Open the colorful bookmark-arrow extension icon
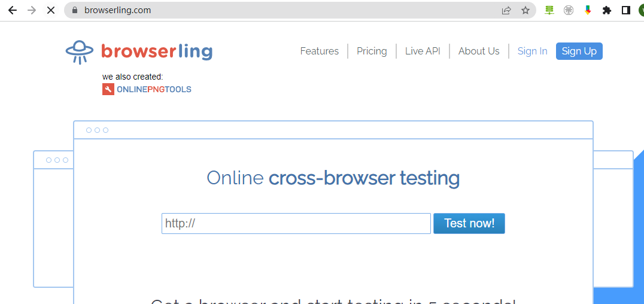 coord(588,10)
